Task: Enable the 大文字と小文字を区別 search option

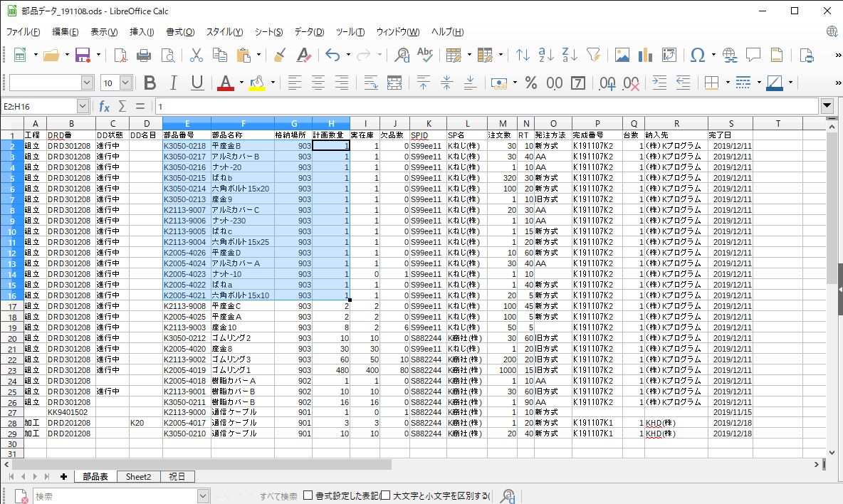Action: [386, 496]
